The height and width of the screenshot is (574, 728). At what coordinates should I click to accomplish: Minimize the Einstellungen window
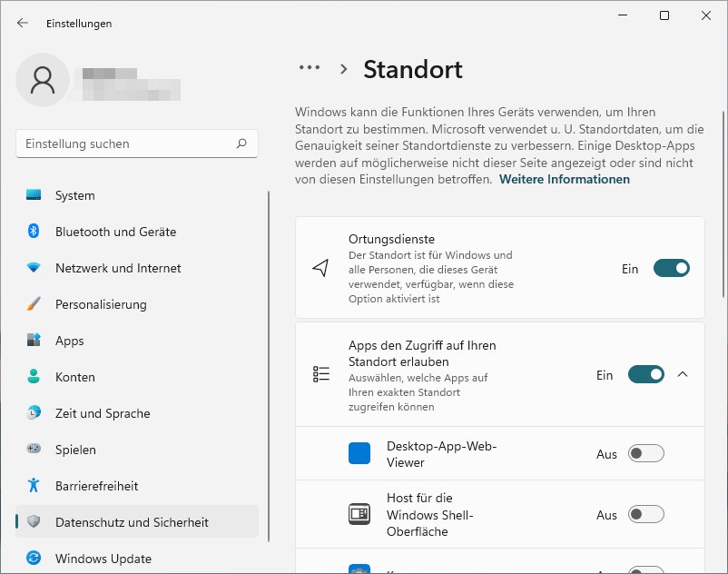point(623,15)
